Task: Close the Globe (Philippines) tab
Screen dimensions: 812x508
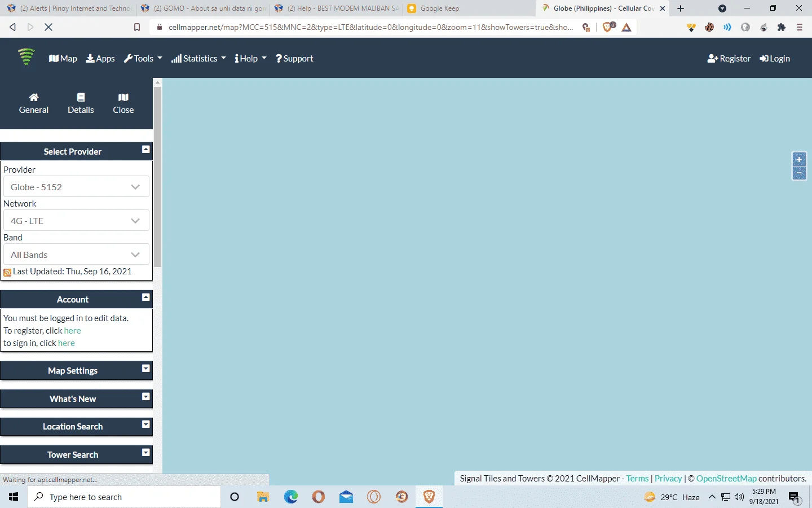Action: (x=663, y=8)
